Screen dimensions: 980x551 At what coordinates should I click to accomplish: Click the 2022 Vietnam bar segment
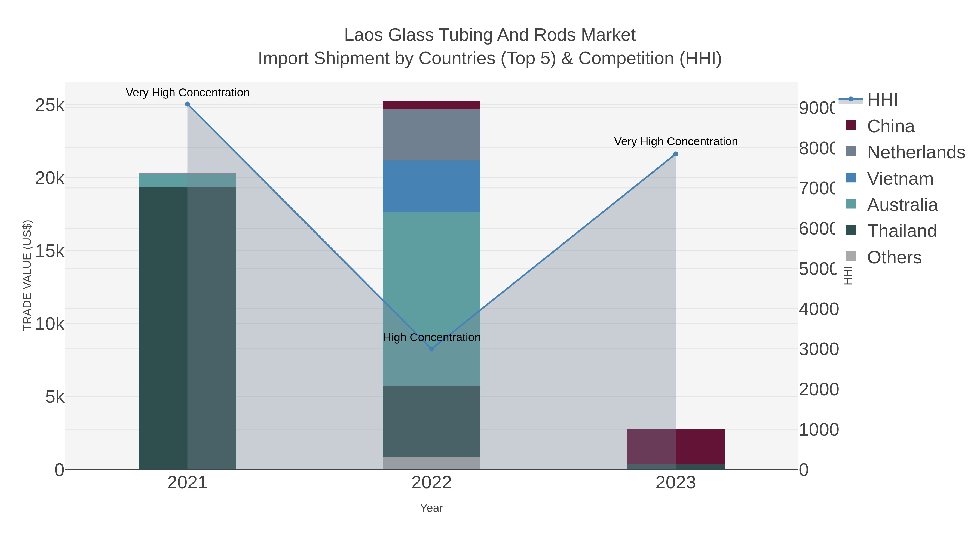click(431, 186)
